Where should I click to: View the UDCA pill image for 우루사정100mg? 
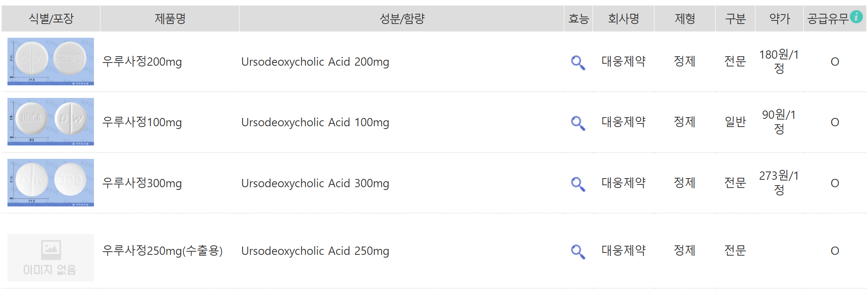click(x=51, y=122)
